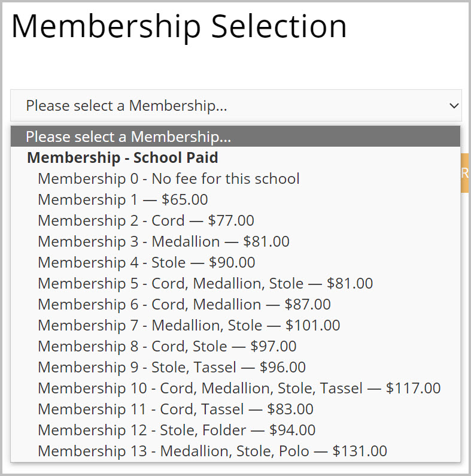Image resolution: width=471 pixels, height=476 pixels.
Task: Select Membership 1 for $65.00
Action: point(123,199)
